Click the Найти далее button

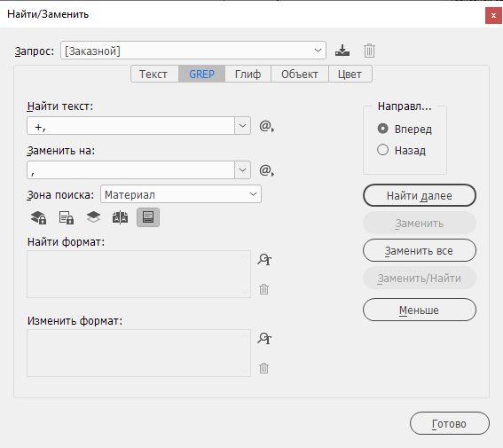[420, 195]
